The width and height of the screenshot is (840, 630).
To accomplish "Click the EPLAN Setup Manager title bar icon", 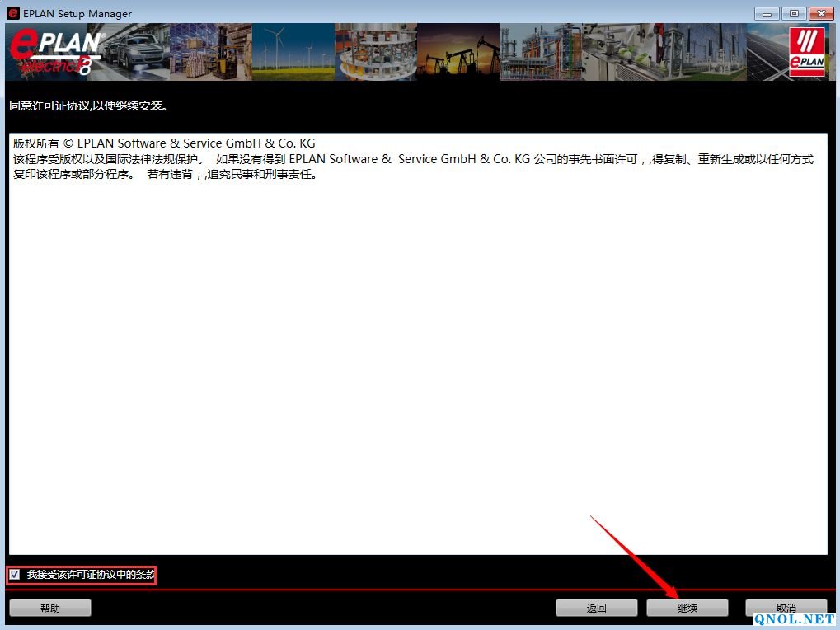I will coord(12,13).
